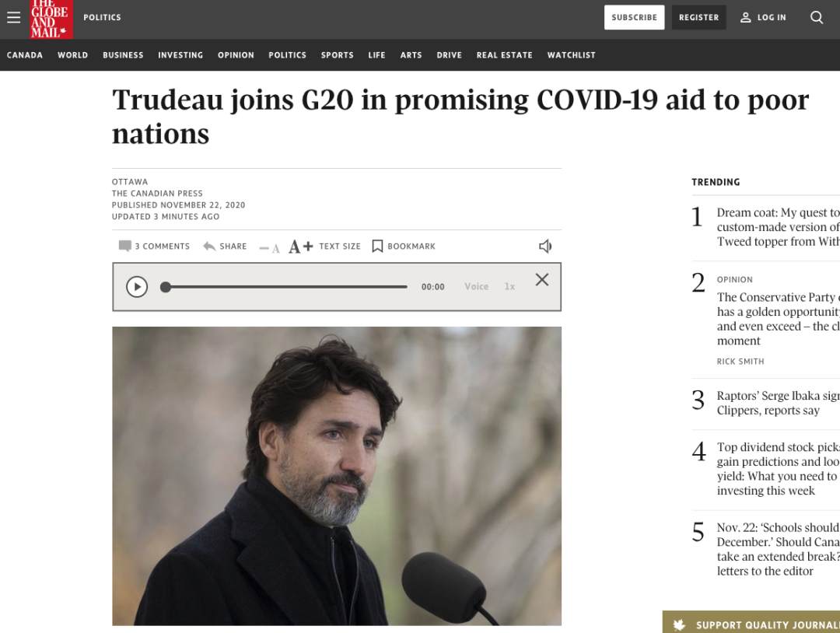This screenshot has width=840, height=633.
Task: Click the Share arrow icon
Action: (x=209, y=246)
